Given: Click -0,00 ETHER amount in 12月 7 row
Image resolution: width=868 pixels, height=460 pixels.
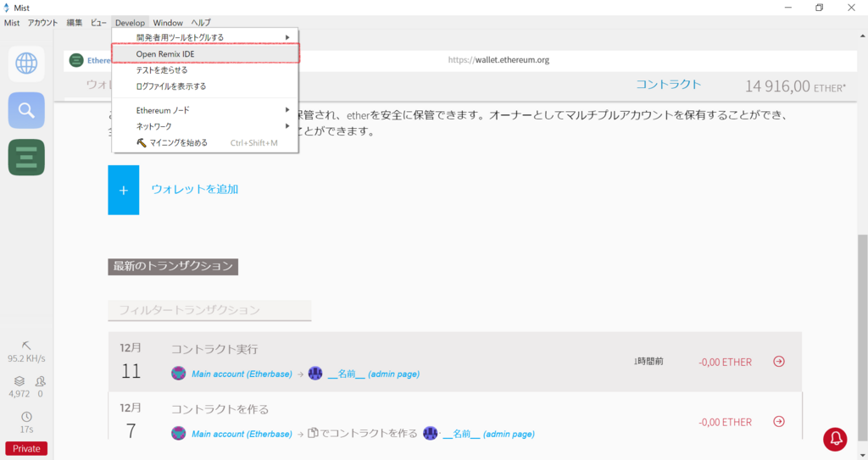Looking at the screenshot, I should [x=725, y=422].
